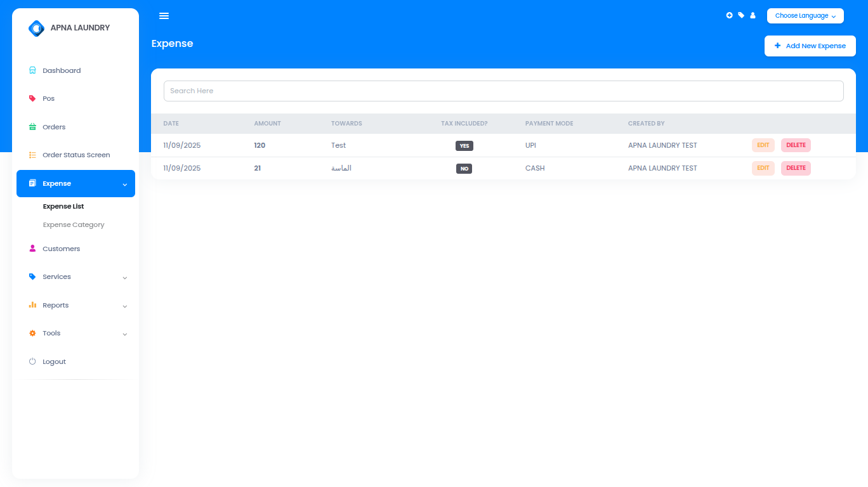
Task: Click the Customers person icon
Action: tap(32, 248)
